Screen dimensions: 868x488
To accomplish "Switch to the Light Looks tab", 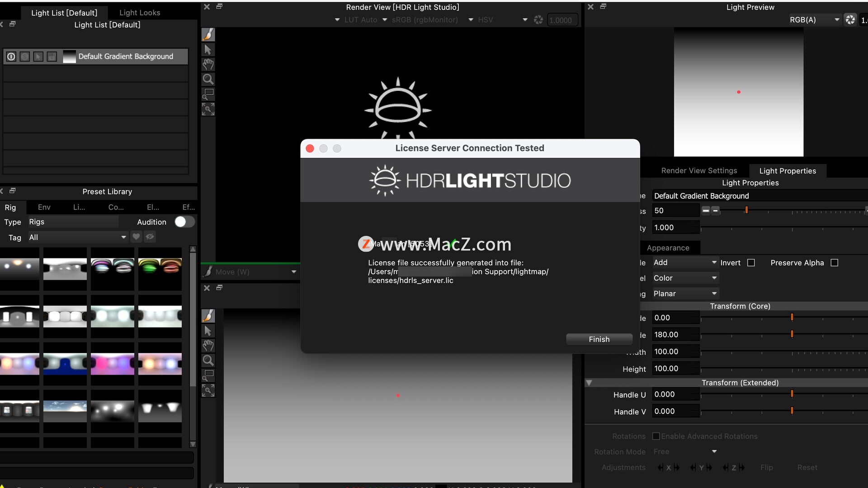I will coord(140,13).
